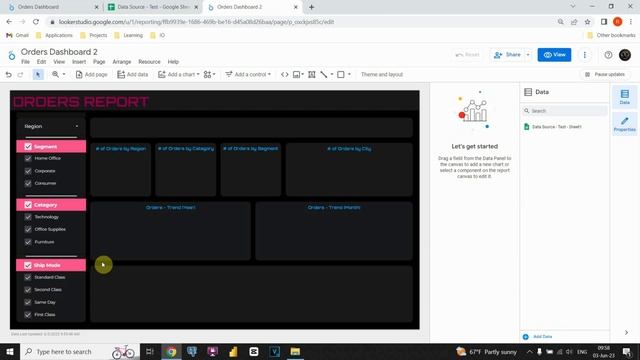Toggle the Same Day checkbox
This screenshot has width=640, height=360.
click(x=28, y=302)
